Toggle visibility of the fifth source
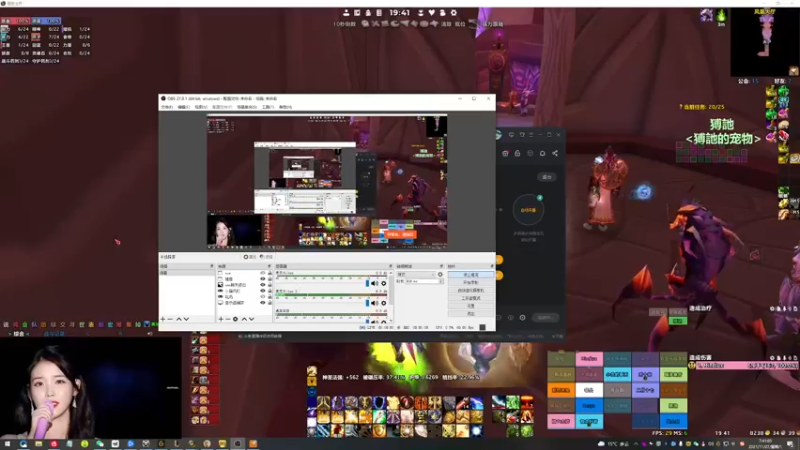The image size is (800, 450). (x=263, y=296)
